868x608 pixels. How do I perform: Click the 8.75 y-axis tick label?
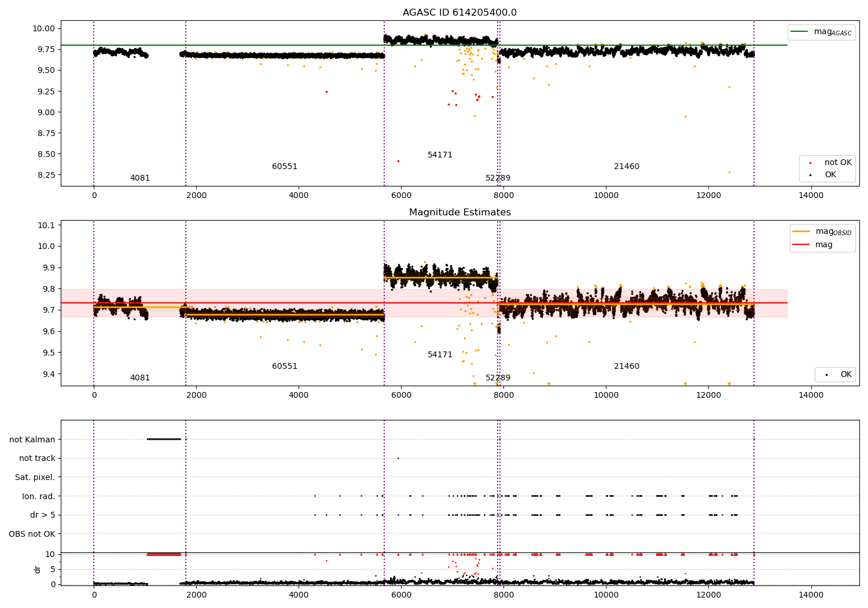(x=45, y=133)
